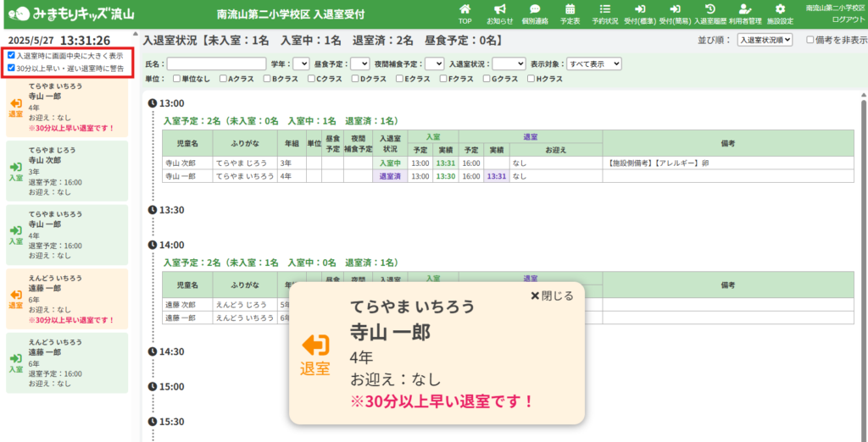Toggle 30分以上早い・遅い退室時に警告 checkbox
Screen dimensions: 868x442
pyautogui.click(x=11, y=68)
